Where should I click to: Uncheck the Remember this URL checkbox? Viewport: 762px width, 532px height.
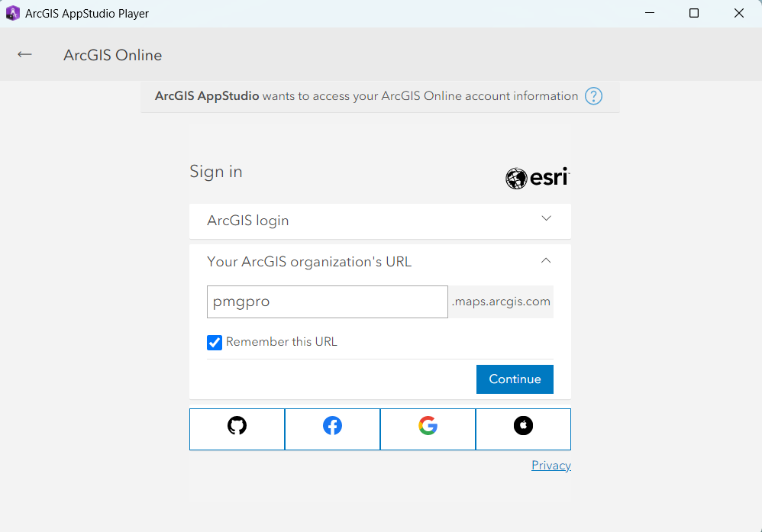coord(215,343)
